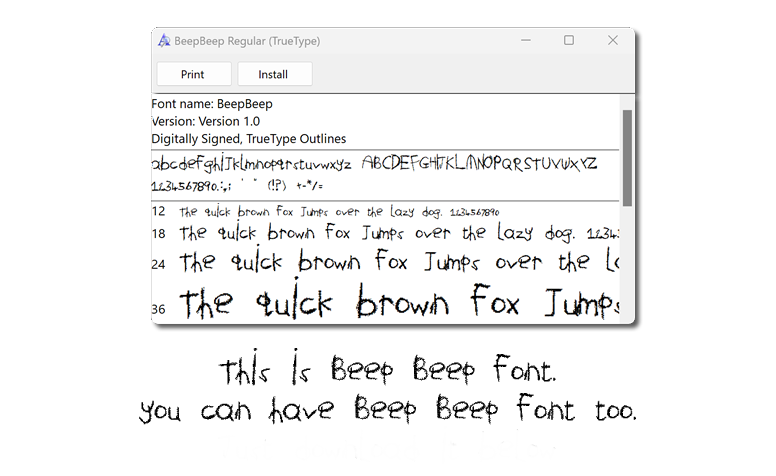This screenshot has width=776, height=476.
Task: Click the 12 point quick brown fox sample
Action: coord(339,212)
